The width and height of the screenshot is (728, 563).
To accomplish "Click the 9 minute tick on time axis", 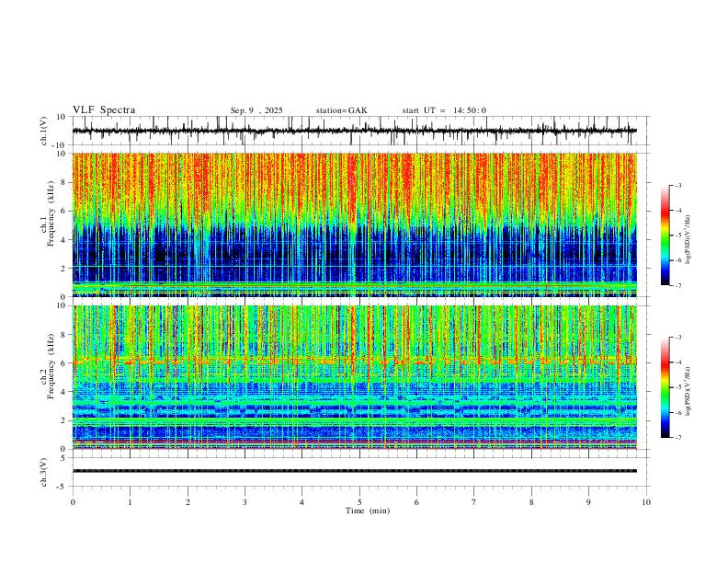I will click(588, 502).
